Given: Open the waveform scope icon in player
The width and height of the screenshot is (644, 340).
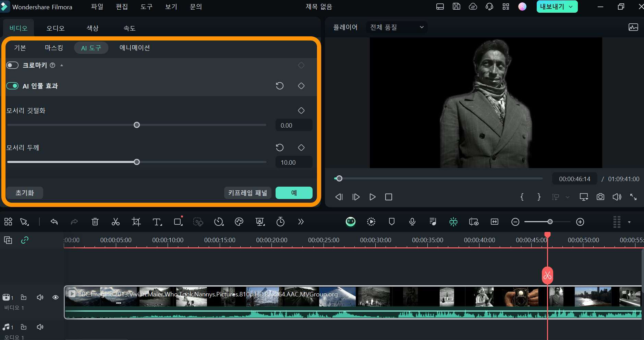Looking at the screenshot, I should 633,27.
